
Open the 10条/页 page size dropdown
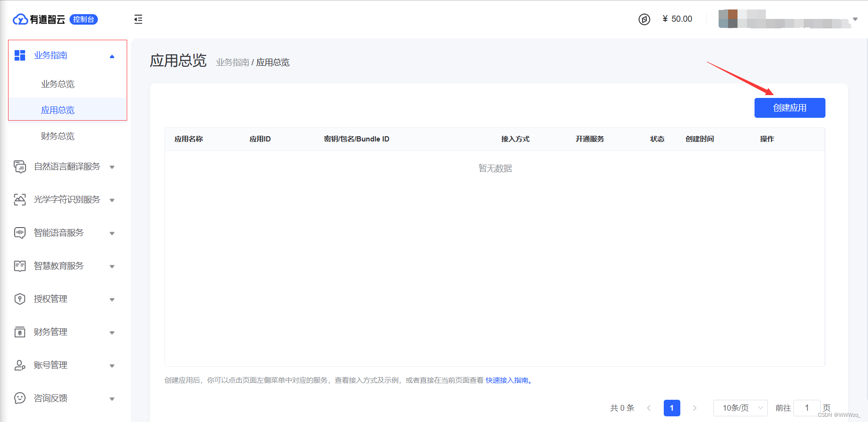tap(740, 408)
